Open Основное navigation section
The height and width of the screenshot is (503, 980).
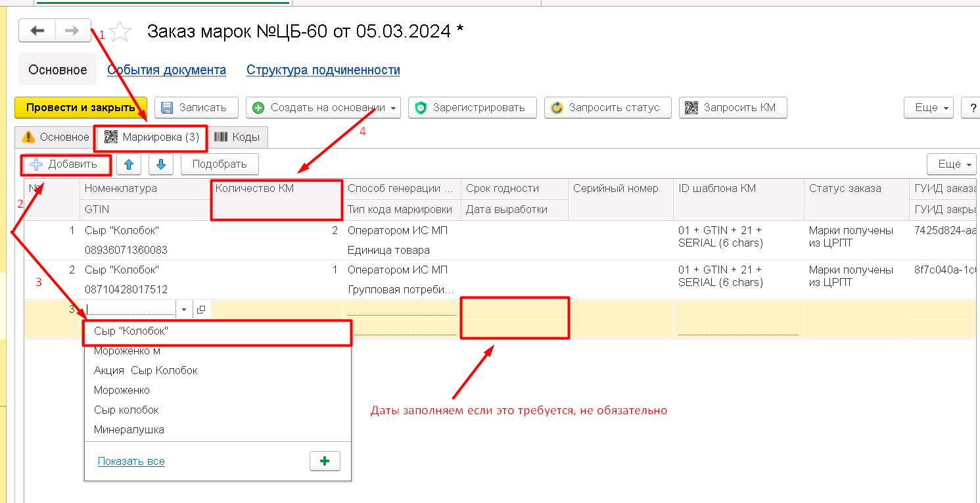(57, 70)
